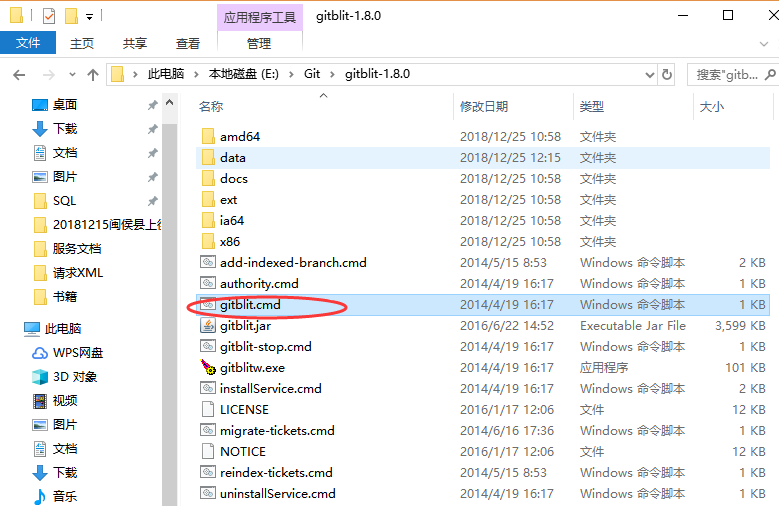Navigate to 本地磁盘 (E:) in breadcrumb
The image size is (779, 506).
[243, 74]
